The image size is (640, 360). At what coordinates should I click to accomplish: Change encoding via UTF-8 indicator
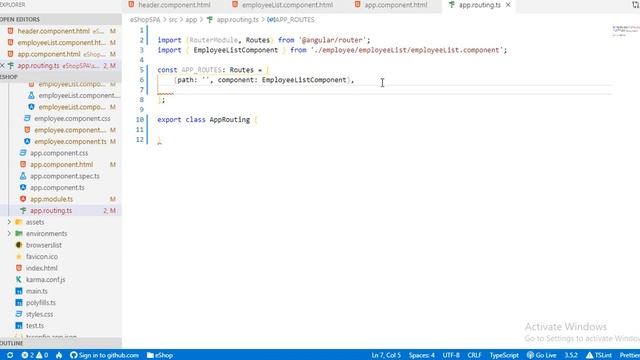pyautogui.click(x=451, y=355)
